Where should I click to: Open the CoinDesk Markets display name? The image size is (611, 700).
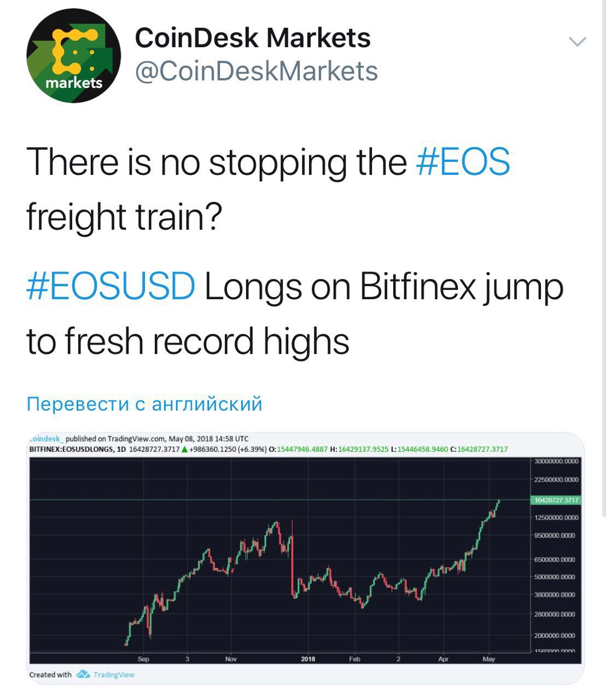253,38
